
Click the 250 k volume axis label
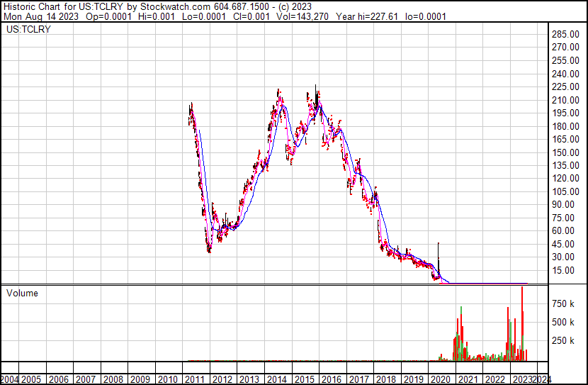pyautogui.click(x=564, y=340)
